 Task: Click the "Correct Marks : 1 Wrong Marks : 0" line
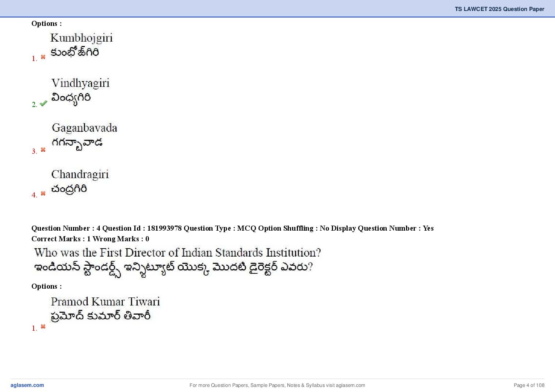(90, 239)
